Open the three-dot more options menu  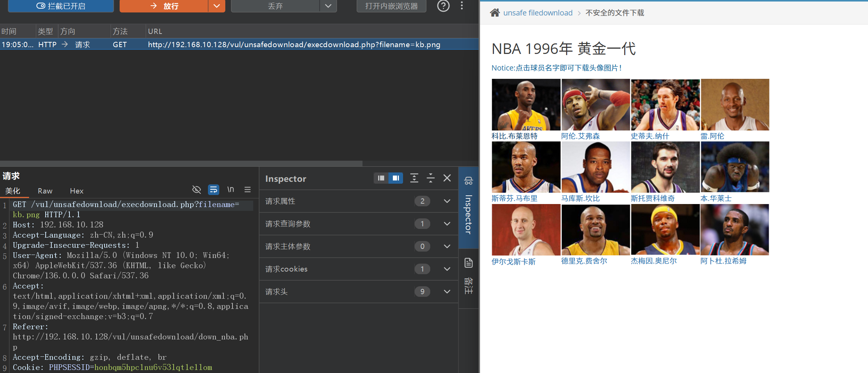click(x=462, y=6)
